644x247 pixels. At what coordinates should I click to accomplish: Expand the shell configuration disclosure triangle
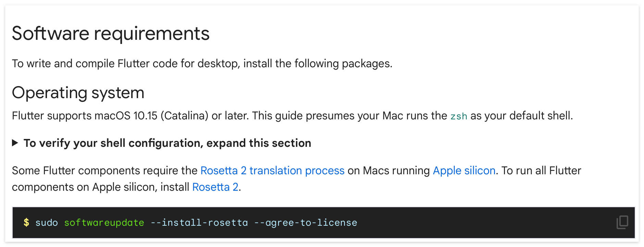15,143
